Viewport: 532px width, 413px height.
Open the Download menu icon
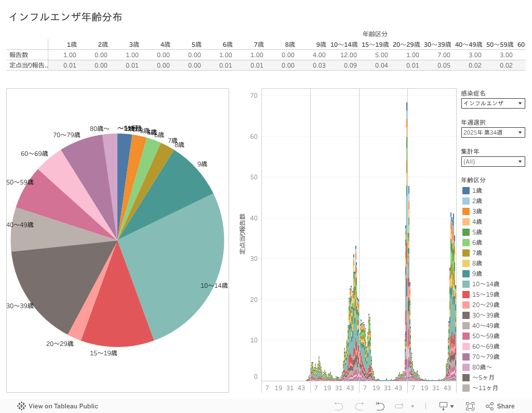(446, 406)
